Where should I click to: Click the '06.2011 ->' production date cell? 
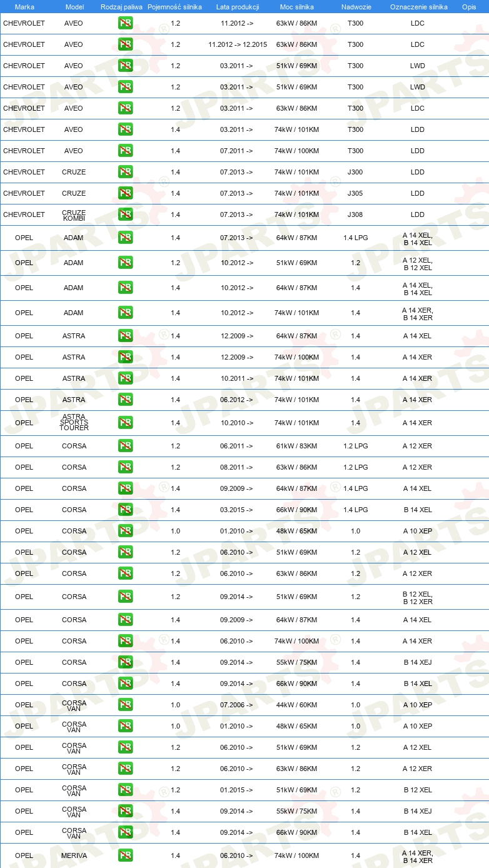236,446
